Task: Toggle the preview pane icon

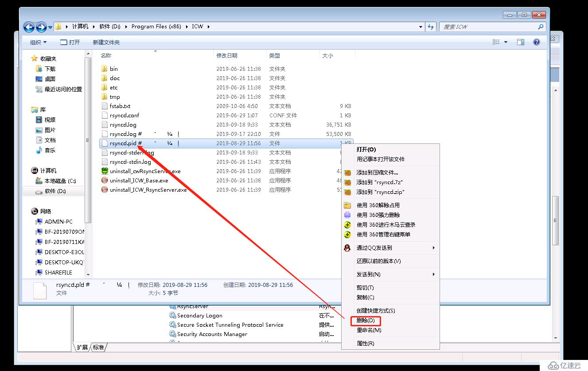Action: click(x=521, y=42)
